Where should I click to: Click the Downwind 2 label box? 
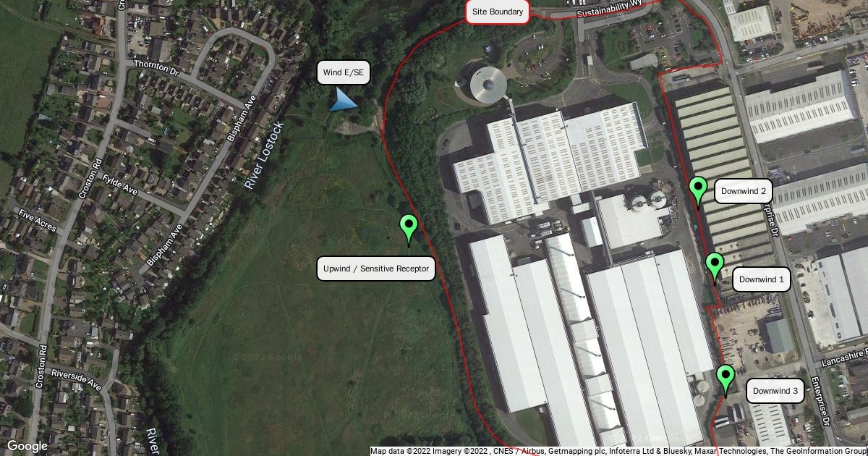744,192
